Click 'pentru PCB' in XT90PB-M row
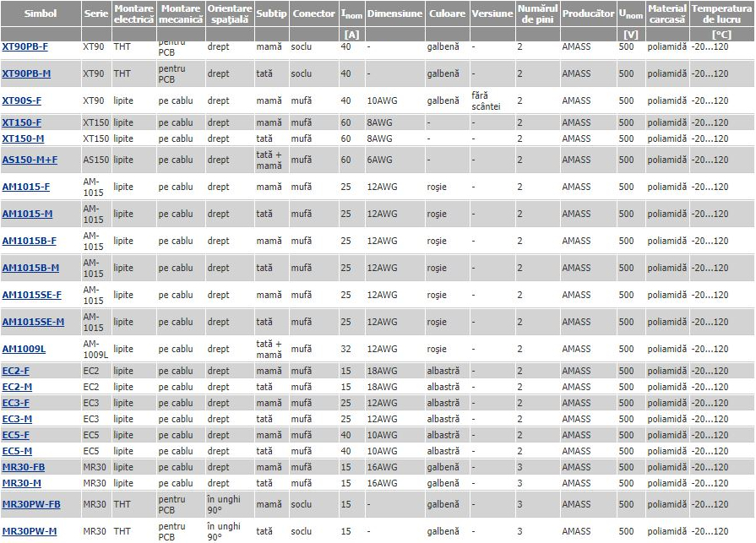Viewport: 756px width, 543px height. tap(172, 73)
